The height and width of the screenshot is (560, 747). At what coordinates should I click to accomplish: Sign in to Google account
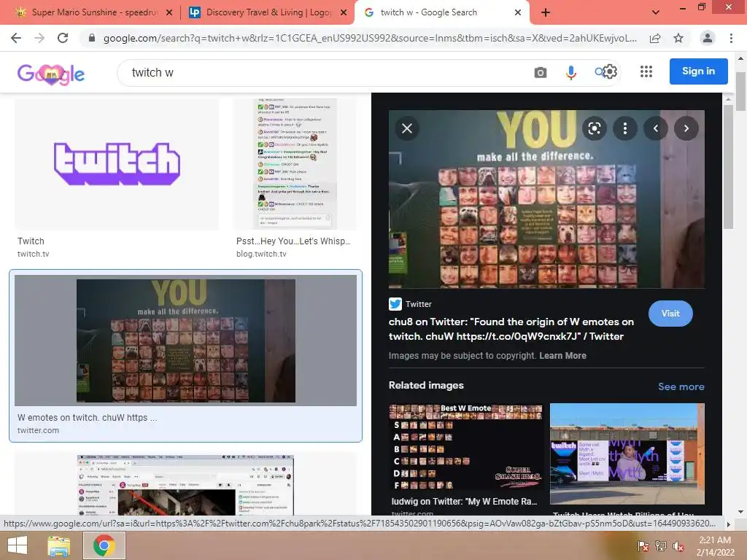[698, 71]
